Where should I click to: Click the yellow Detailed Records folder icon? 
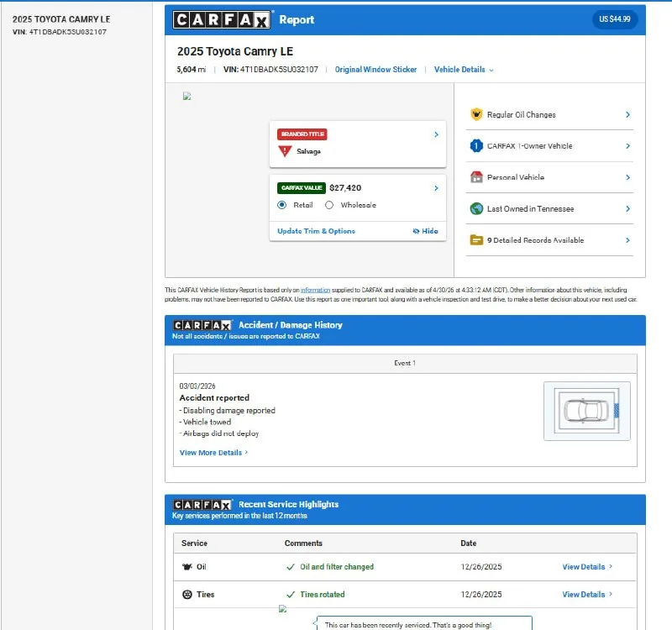(x=476, y=240)
